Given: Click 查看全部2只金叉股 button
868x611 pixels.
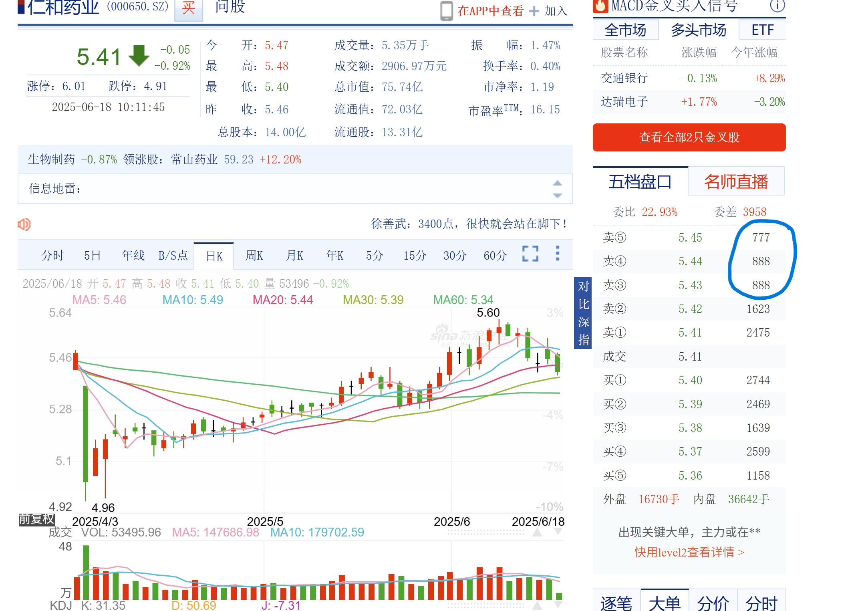Looking at the screenshot, I should tap(689, 137).
